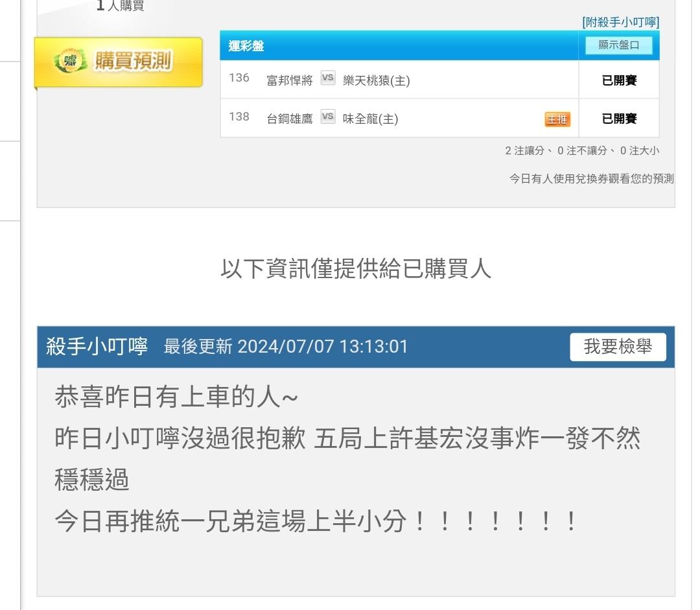Click the 樂天桃猿(主) team name

tap(376, 80)
